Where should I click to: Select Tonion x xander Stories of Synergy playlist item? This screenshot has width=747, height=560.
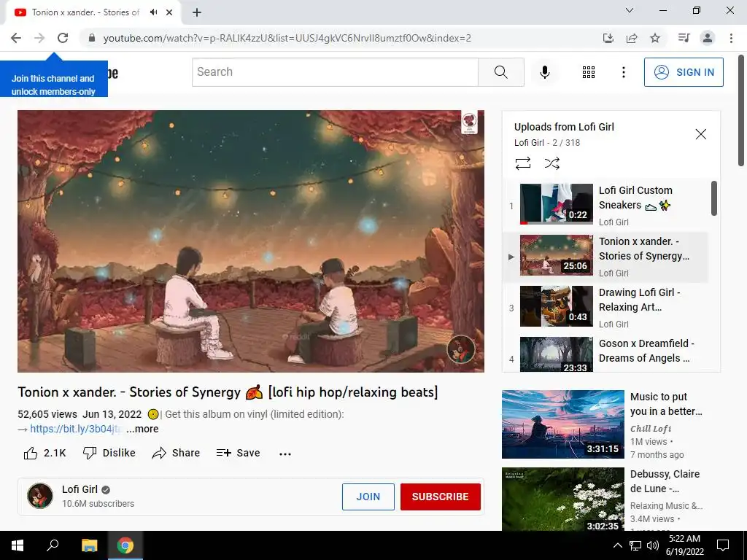(605, 256)
